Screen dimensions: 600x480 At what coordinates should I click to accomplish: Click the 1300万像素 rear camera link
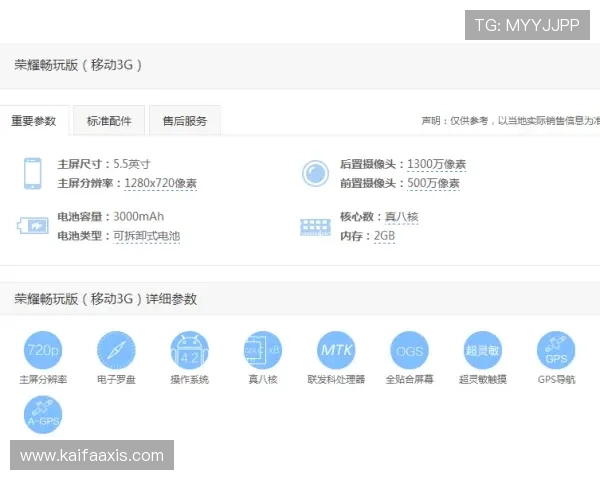[436, 164]
